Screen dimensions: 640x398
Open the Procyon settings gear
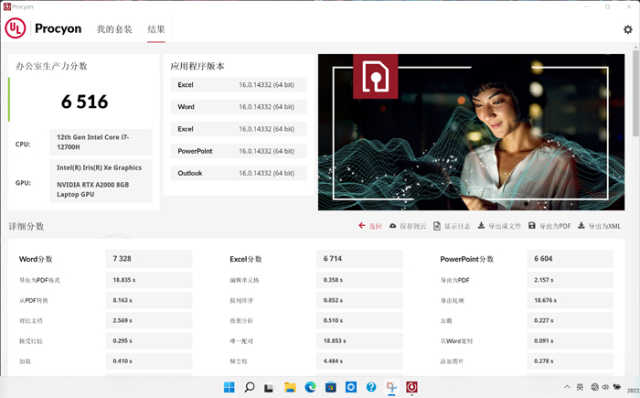628,29
